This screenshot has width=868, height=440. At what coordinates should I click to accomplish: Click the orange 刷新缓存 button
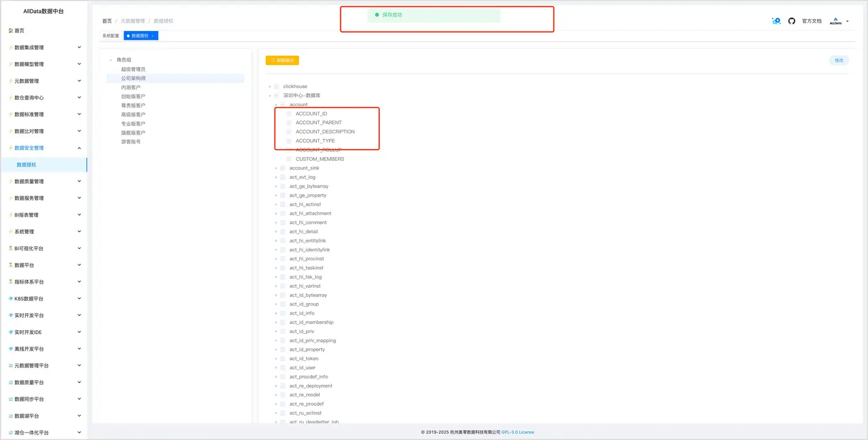tap(283, 60)
